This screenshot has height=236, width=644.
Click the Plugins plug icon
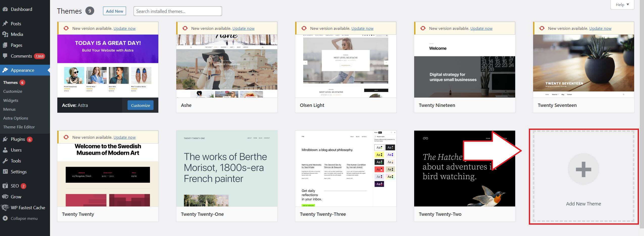5,139
